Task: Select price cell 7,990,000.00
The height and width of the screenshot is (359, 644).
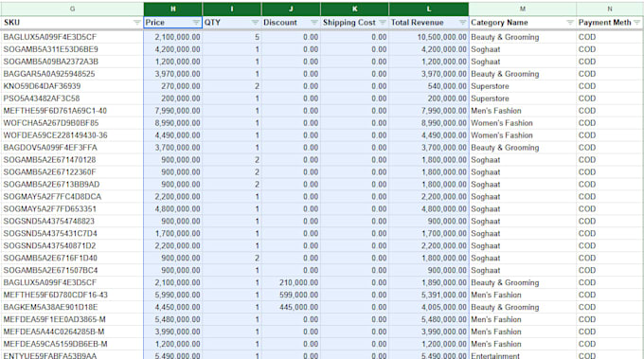Action: (173, 111)
